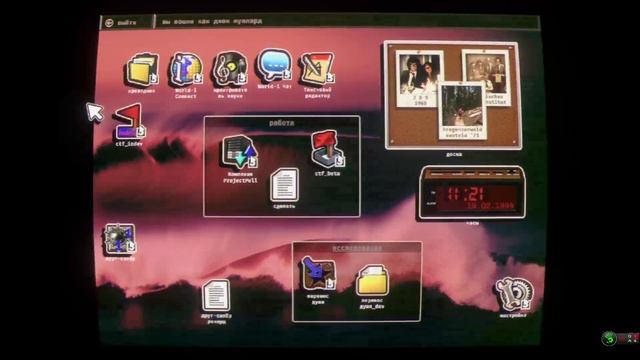Image resolution: width=640 pixels, height=360 pixels.
Task: Click the logged-in user text in top bar
Action: (212, 22)
